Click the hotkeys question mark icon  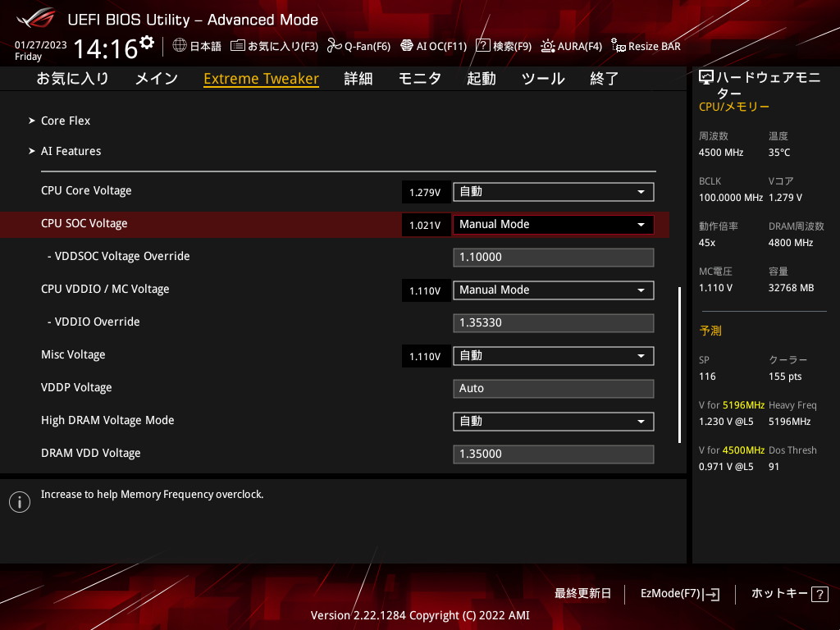click(x=819, y=594)
